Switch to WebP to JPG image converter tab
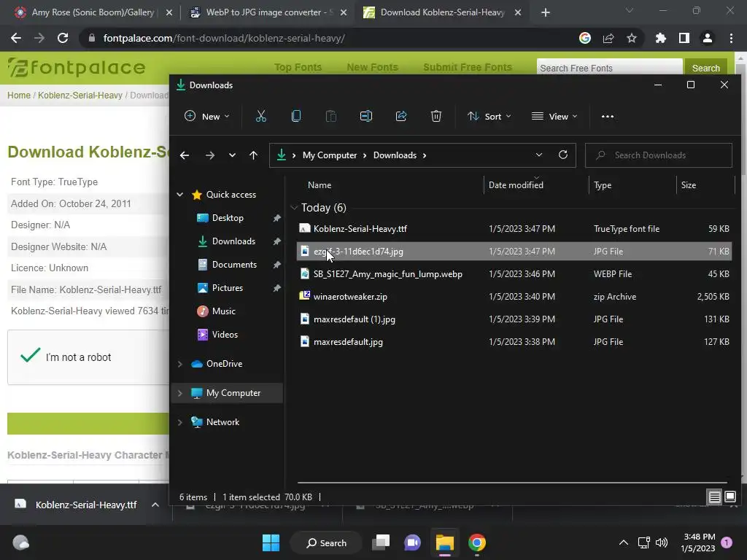 coord(268,12)
